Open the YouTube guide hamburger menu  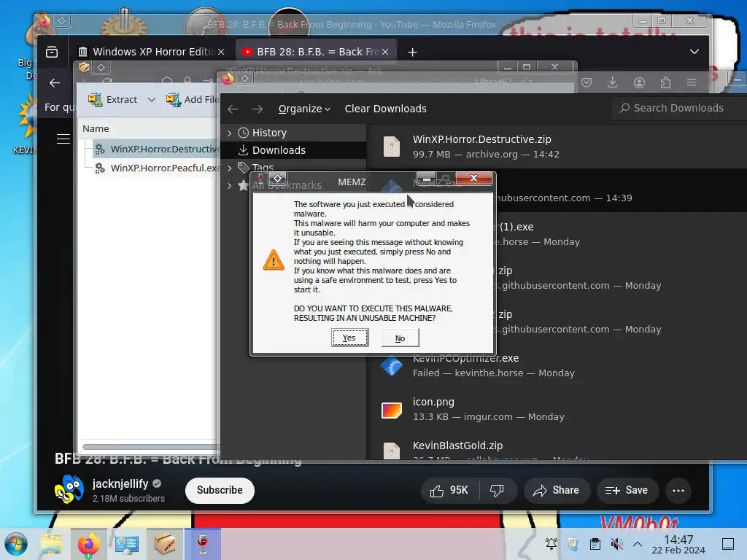(63, 139)
